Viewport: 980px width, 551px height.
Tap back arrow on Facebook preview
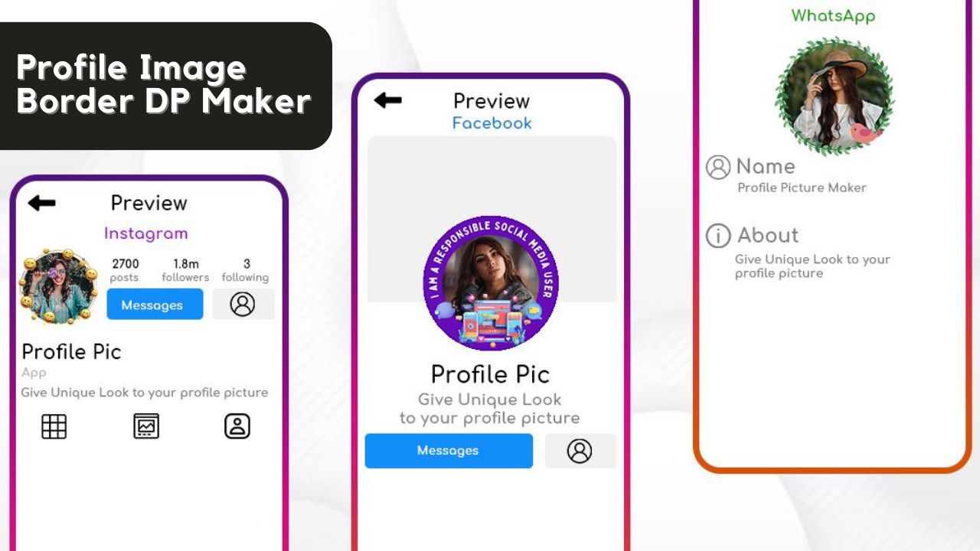point(388,100)
